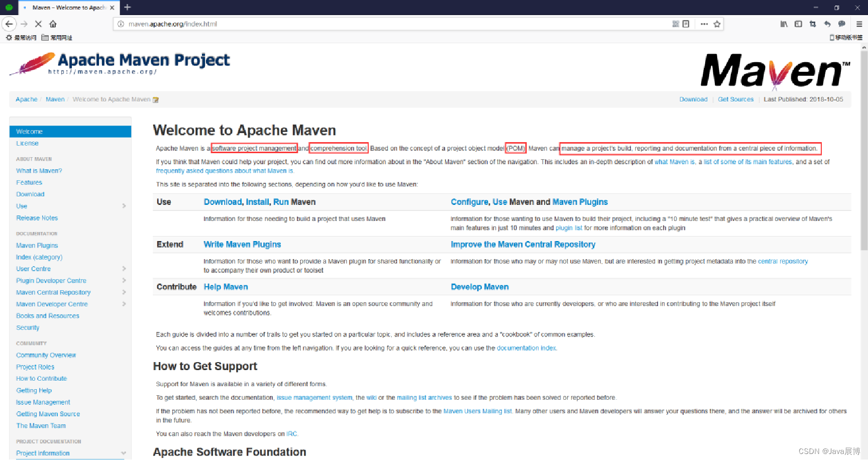Screen dimensions: 868x460
Task: Open the chat bubble toolbar icon
Action: (x=842, y=24)
